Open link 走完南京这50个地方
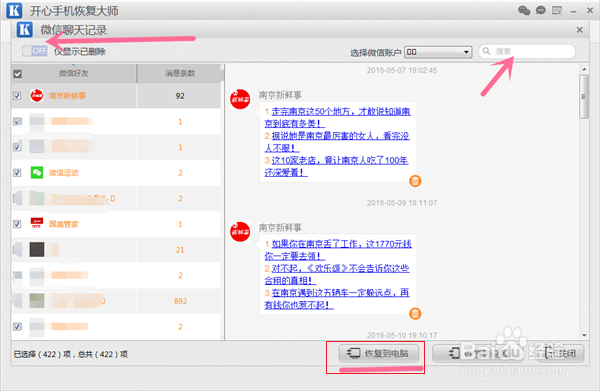 pyautogui.click(x=338, y=117)
